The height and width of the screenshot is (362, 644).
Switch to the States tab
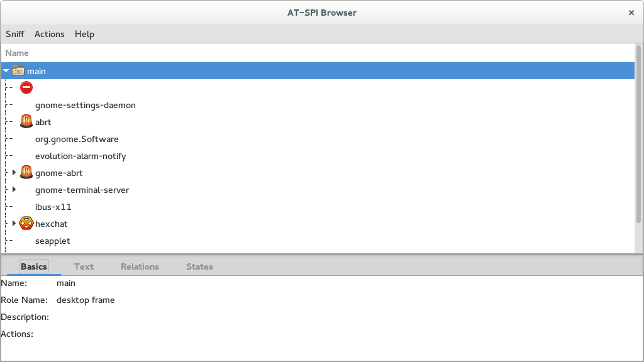199,266
